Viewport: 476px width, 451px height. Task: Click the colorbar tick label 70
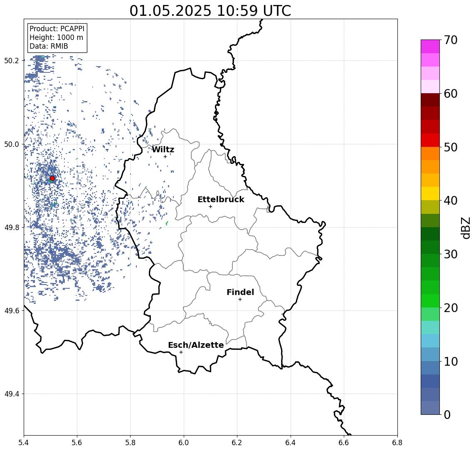tap(451, 40)
